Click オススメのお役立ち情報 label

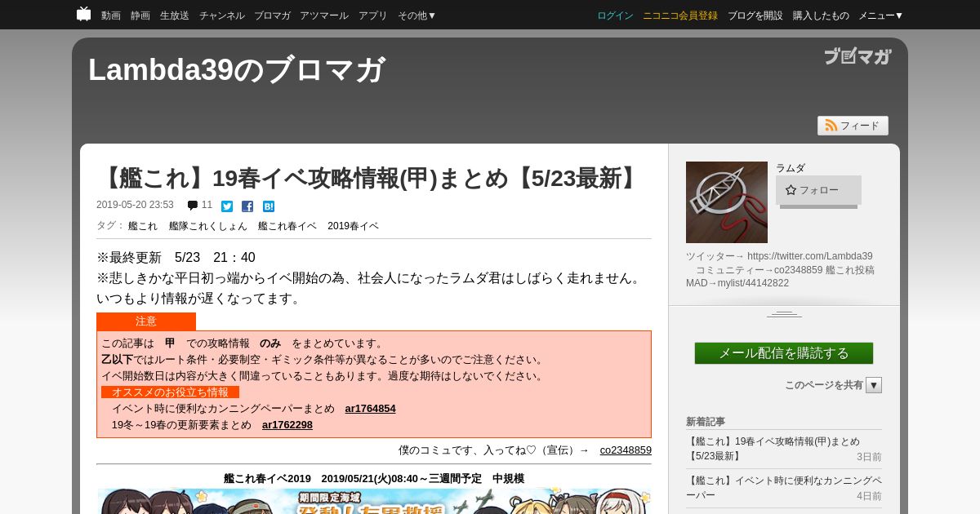coord(170,392)
